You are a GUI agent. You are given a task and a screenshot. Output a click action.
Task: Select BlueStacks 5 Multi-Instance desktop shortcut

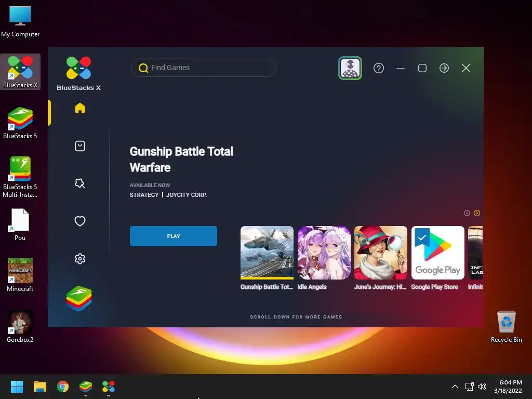(20, 177)
